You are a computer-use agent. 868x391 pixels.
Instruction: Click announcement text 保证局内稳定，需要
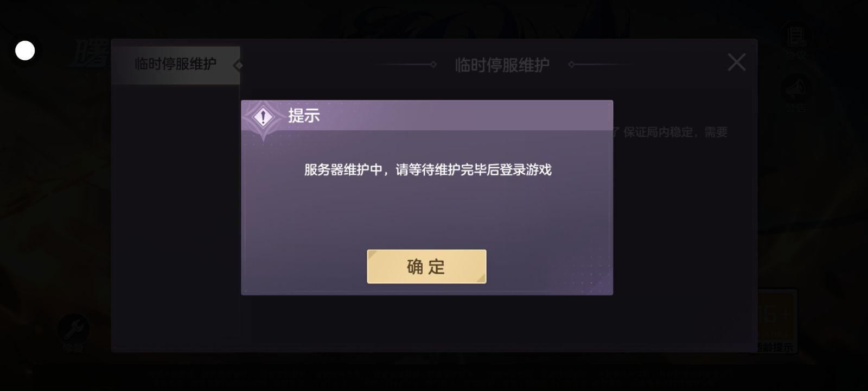coord(675,132)
